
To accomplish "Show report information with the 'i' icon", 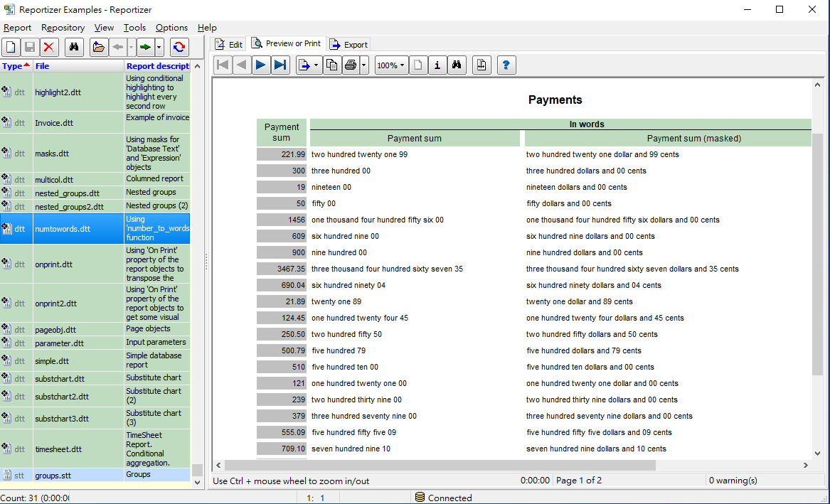I will [x=437, y=65].
